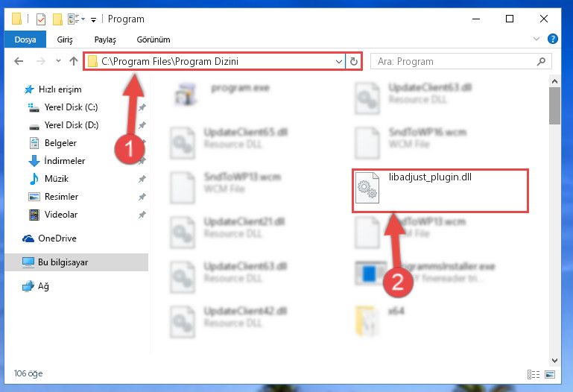Click the search magnifier icon
This screenshot has height=392, width=573.
point(541,61)
